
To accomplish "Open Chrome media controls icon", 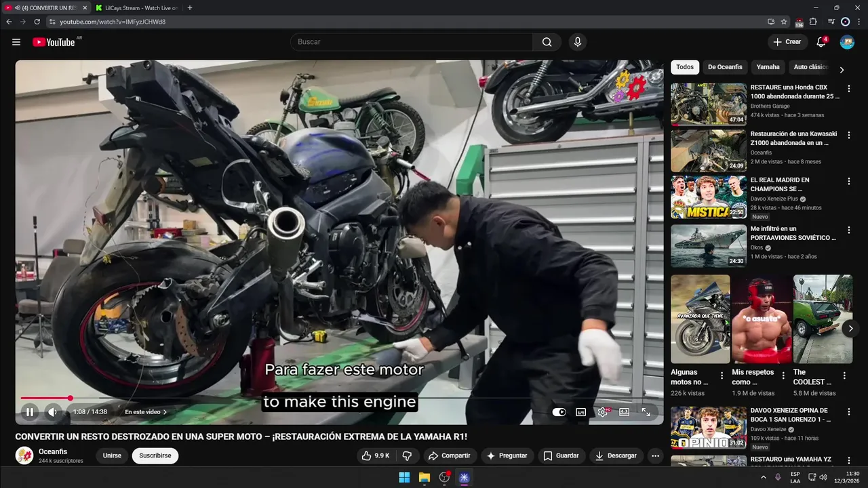I will click(831, 22).
